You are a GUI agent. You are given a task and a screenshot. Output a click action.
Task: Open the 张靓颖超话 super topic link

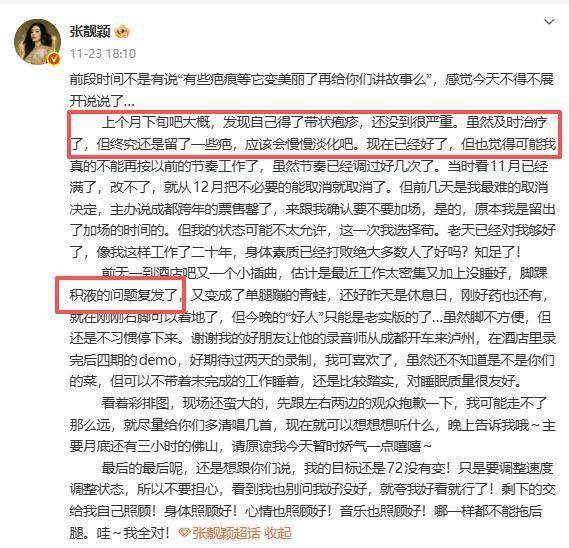point(226,533)
